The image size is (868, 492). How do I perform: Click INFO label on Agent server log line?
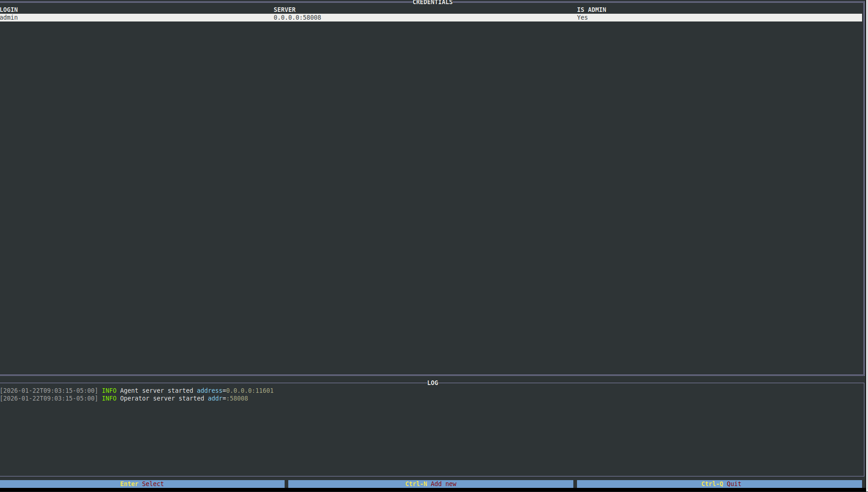[x=109, y=390]
